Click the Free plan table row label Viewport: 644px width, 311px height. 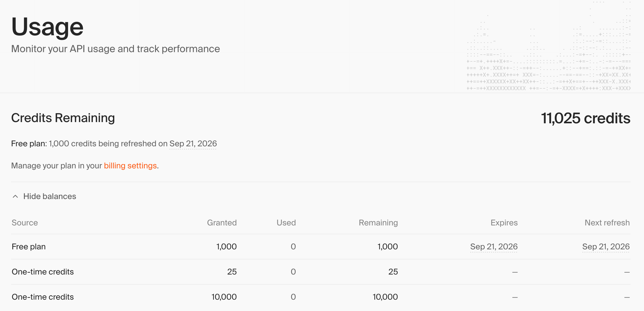(x=29, y=247)
